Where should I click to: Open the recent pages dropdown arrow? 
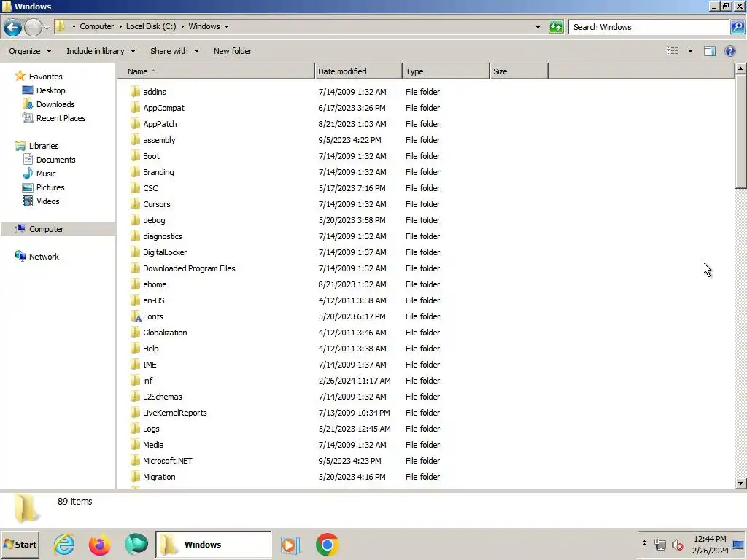click(47, 27)
